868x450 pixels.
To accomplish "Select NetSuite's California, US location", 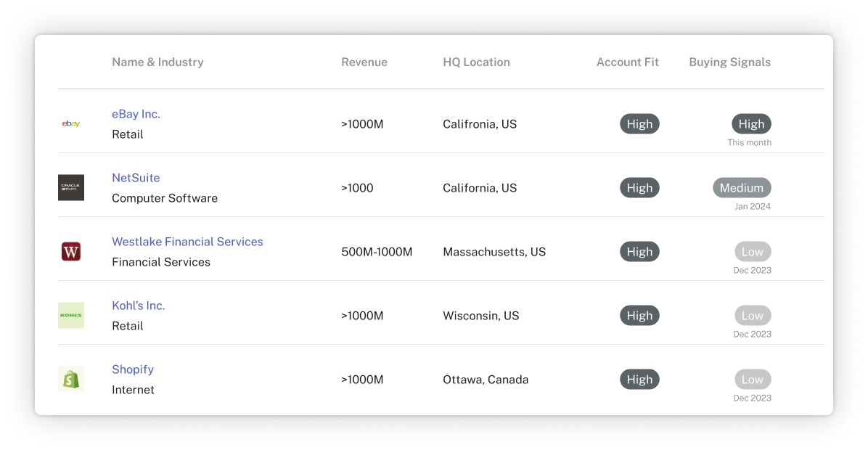I will (480, 188).
